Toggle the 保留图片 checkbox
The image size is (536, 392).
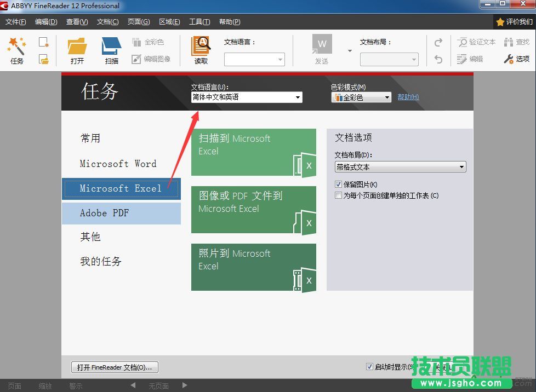[x=339, y=184]
